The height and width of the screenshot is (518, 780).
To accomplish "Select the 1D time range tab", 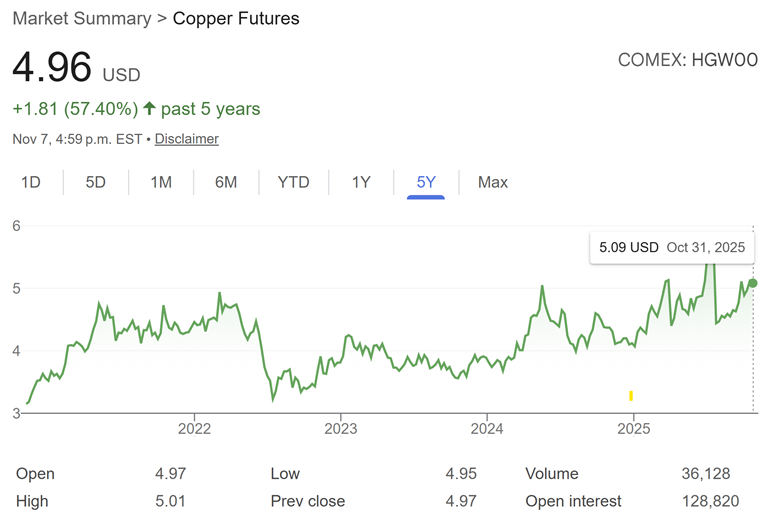I will [31, 182].
